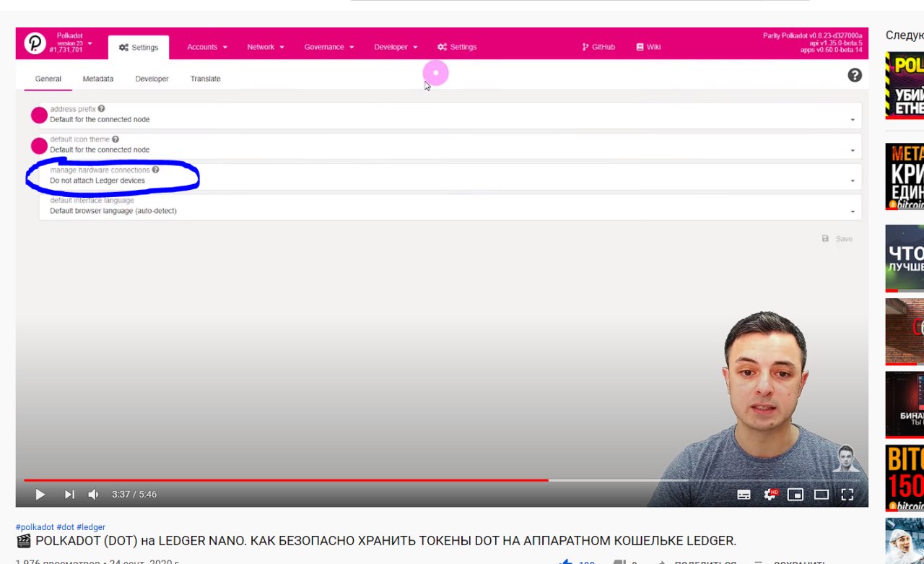Click the video time display 3:37 / 5:46
This screenshot has width=924, height=564.
pyautogui.click(x=134, y=495)
